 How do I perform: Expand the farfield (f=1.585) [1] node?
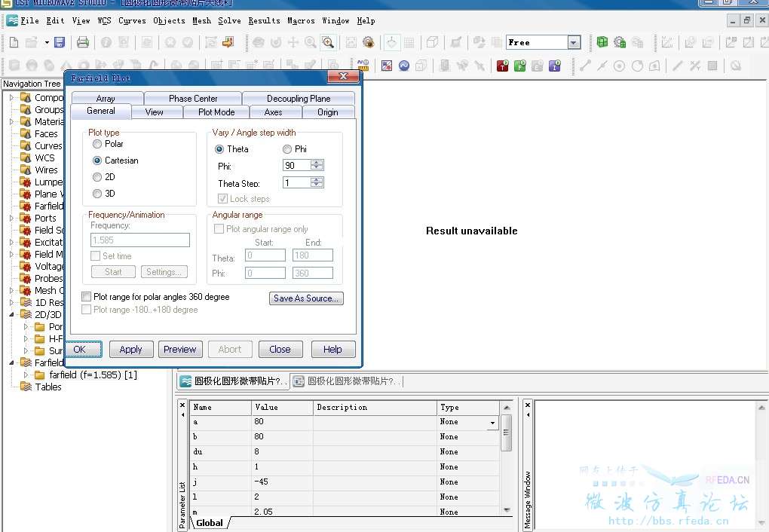click(26, 375)
